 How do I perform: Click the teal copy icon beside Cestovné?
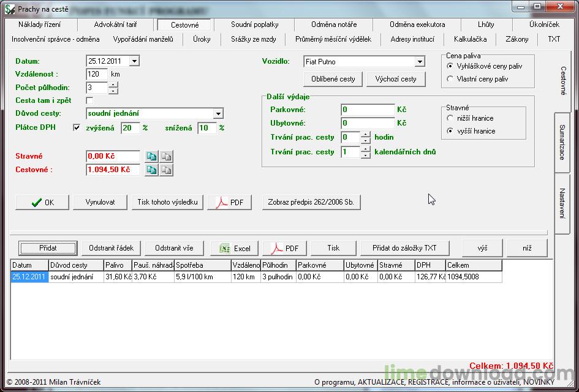click(x=151, y=170)
